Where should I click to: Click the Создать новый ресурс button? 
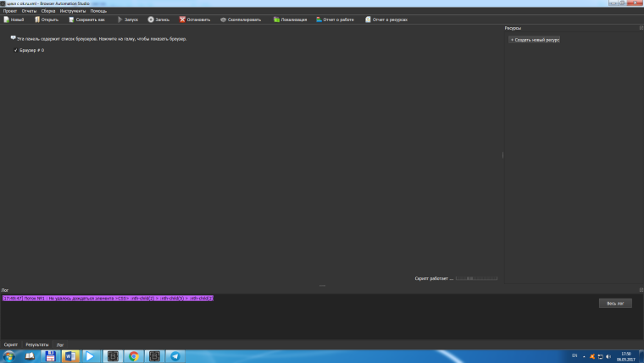click(x=534, y=40)
